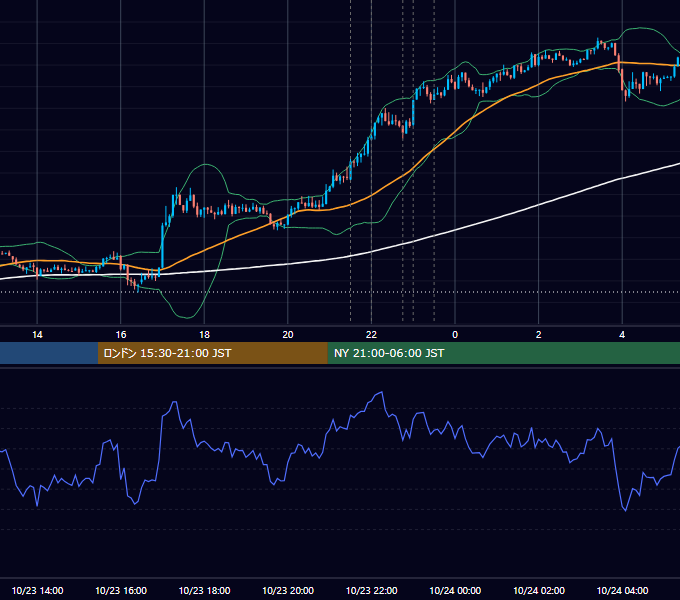Click hour label 14 on chart axis
Viewport: 680px width, 600px height.
coord(37,335)
